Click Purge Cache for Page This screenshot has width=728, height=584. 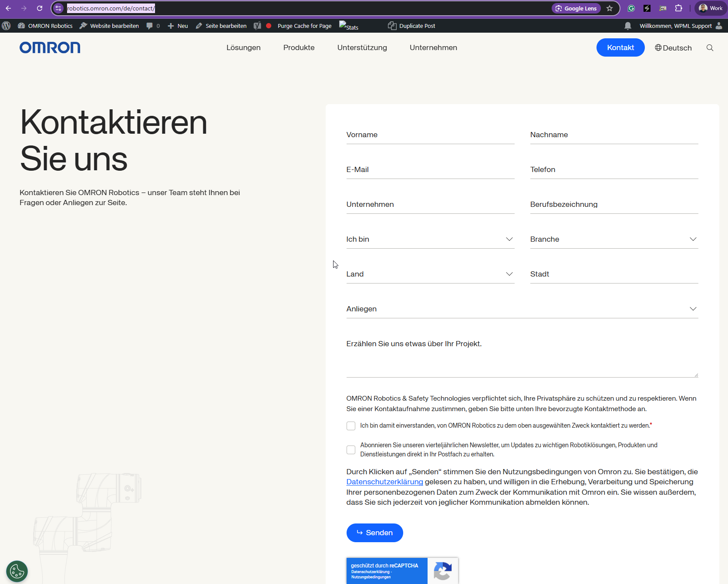pos(304,26)
